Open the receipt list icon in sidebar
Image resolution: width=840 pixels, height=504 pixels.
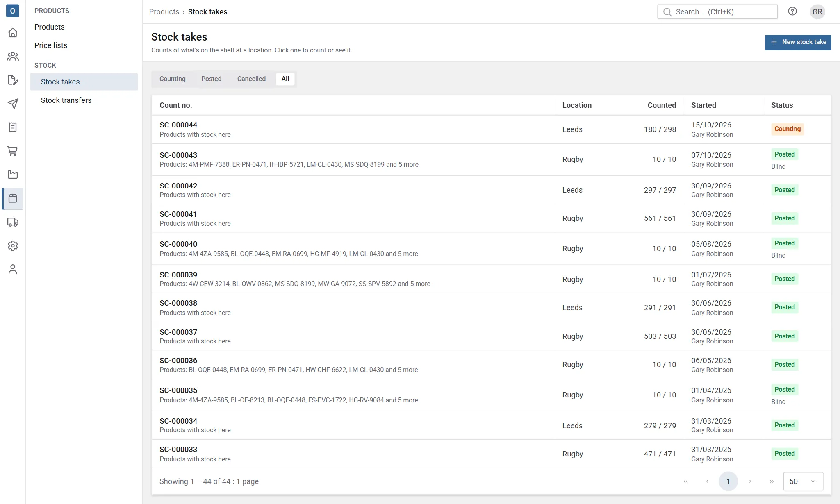[x=13, y=127]
